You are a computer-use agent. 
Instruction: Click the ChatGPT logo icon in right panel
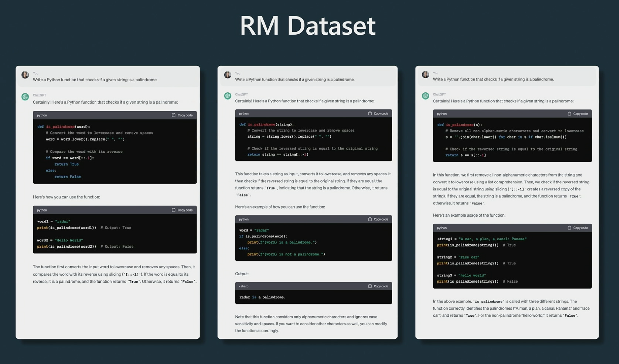tap(425, 96)
